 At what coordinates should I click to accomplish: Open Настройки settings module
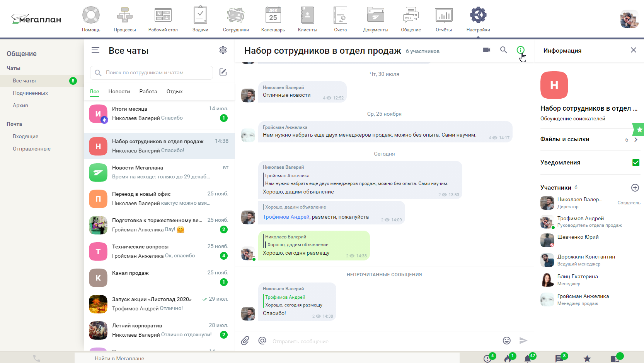point(478,19)
